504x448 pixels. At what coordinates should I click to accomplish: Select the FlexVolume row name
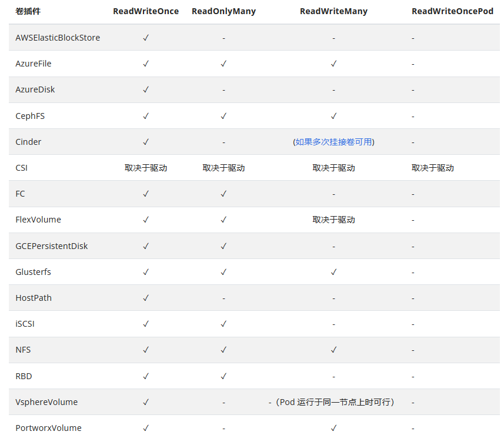pyautogui.click(x=38, y=220)
